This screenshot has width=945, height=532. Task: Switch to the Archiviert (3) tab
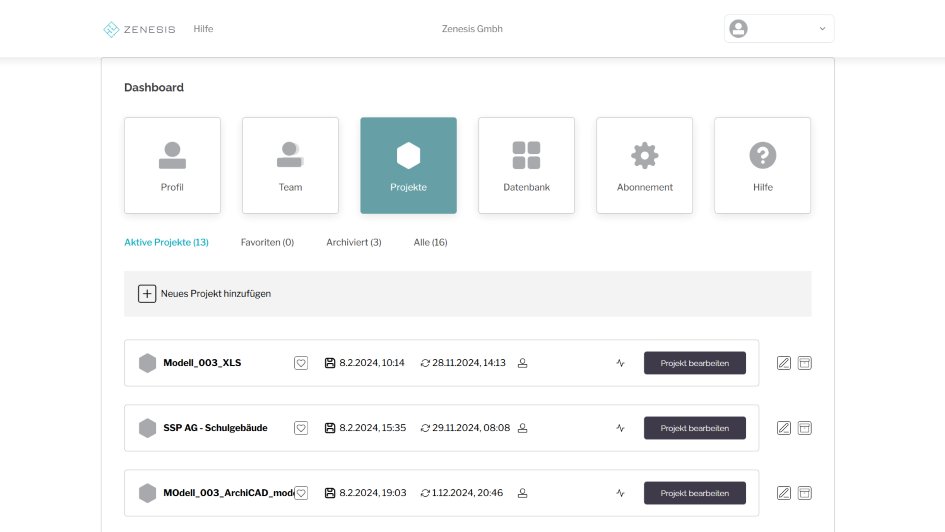point(353,242)
